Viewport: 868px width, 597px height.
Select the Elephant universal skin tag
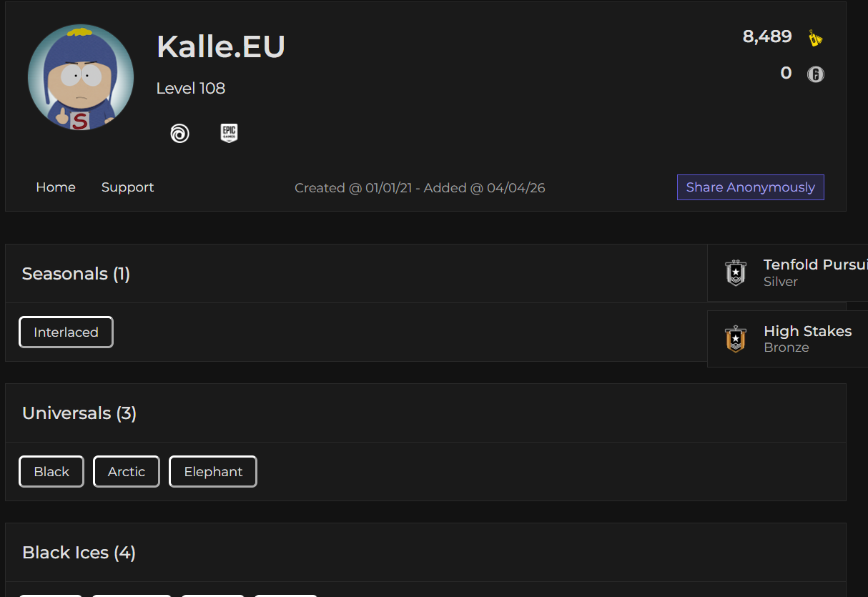[213, 471]
